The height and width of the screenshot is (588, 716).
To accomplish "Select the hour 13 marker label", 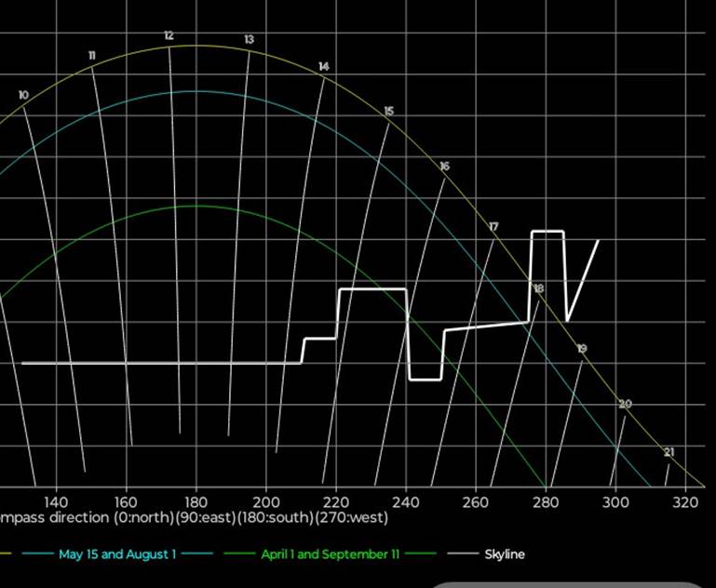I will [x=249, y=39].
